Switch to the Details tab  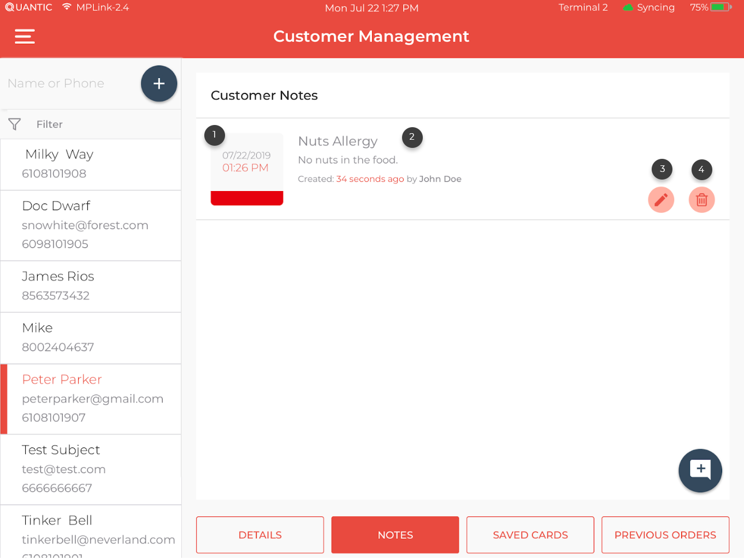pos(260,535)
